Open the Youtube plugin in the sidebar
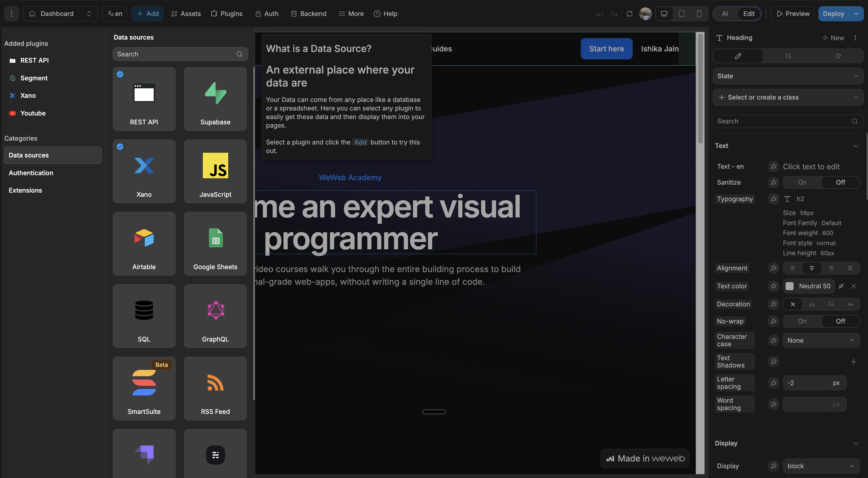The image size is (868, 478). 33,113
